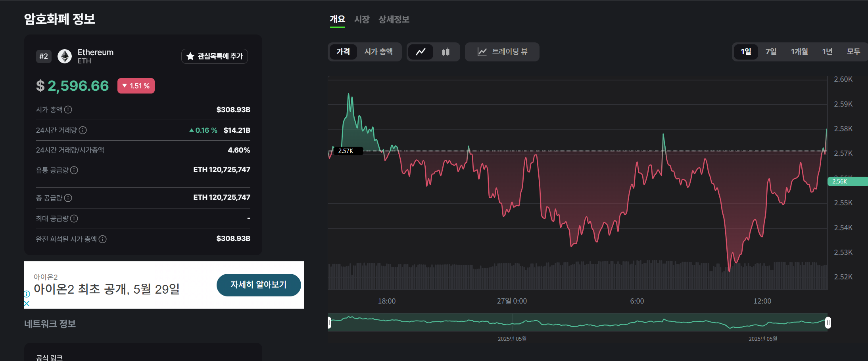Click the right range slider handle

click(828, 323)
